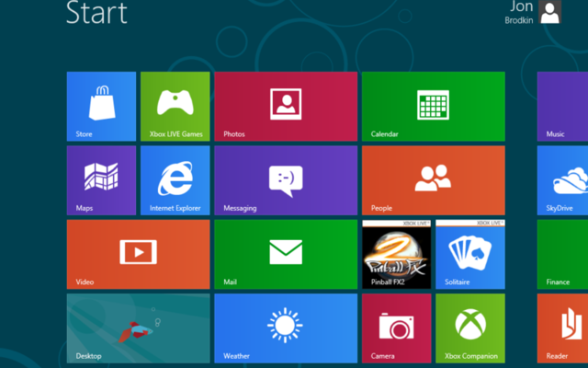Open the Store tile
588x368 pixels.
[x=101, y=107]
